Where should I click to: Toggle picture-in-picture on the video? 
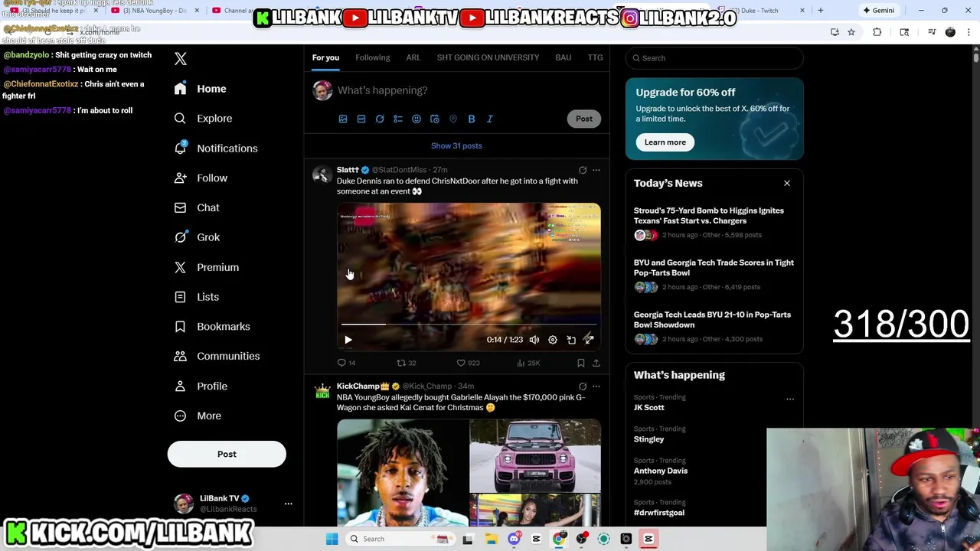tap(571, 340)
